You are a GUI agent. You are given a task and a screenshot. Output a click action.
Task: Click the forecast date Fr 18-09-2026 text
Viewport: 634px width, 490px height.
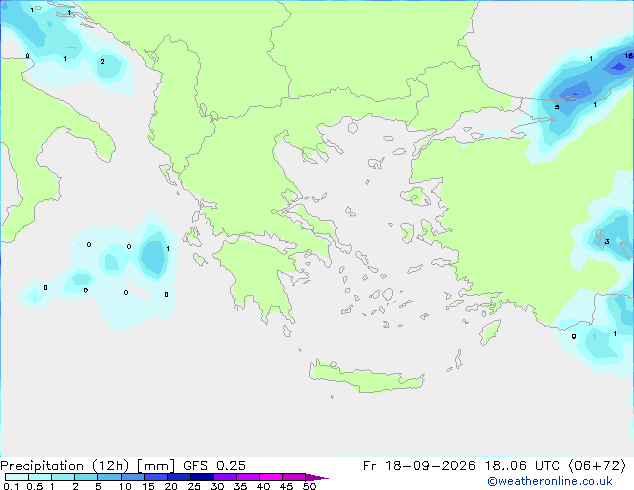(419, 466)
